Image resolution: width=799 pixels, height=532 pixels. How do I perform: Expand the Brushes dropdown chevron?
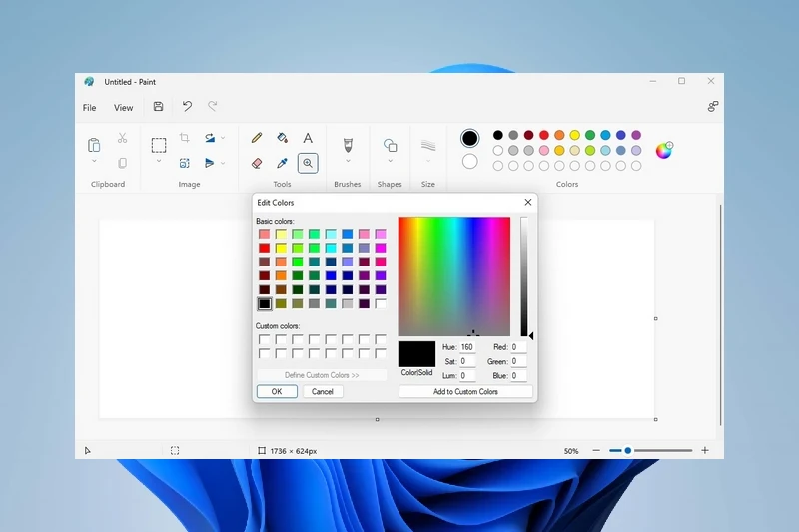point(348,162)
